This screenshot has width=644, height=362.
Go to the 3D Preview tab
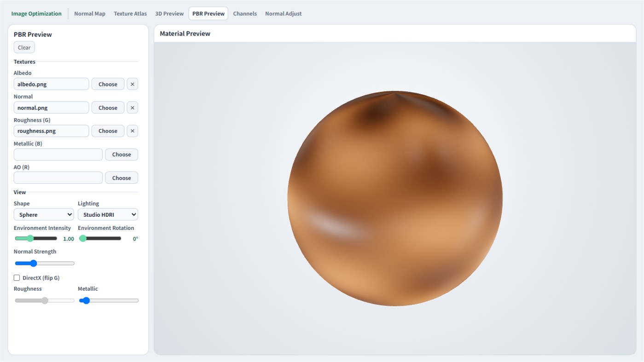click(x=169, y=14)
